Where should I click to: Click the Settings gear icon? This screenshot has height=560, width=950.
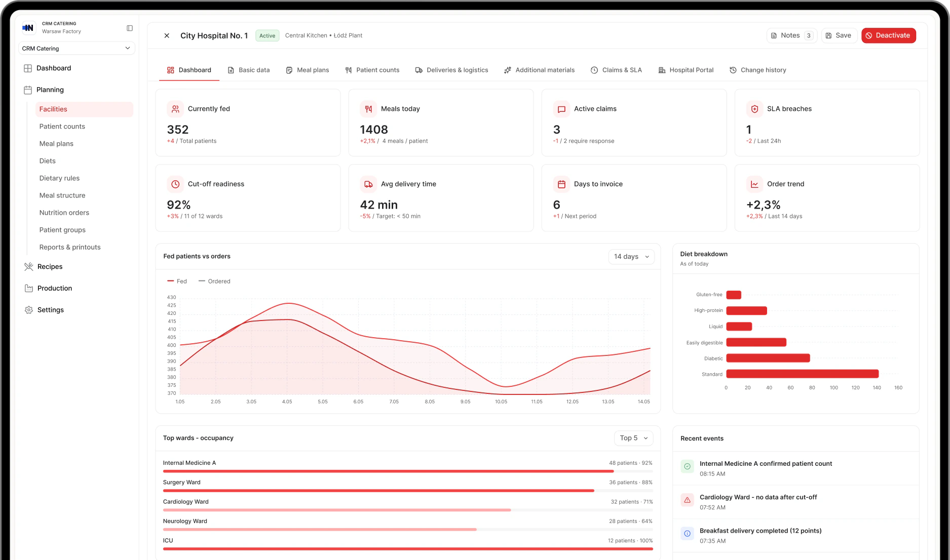29,310
